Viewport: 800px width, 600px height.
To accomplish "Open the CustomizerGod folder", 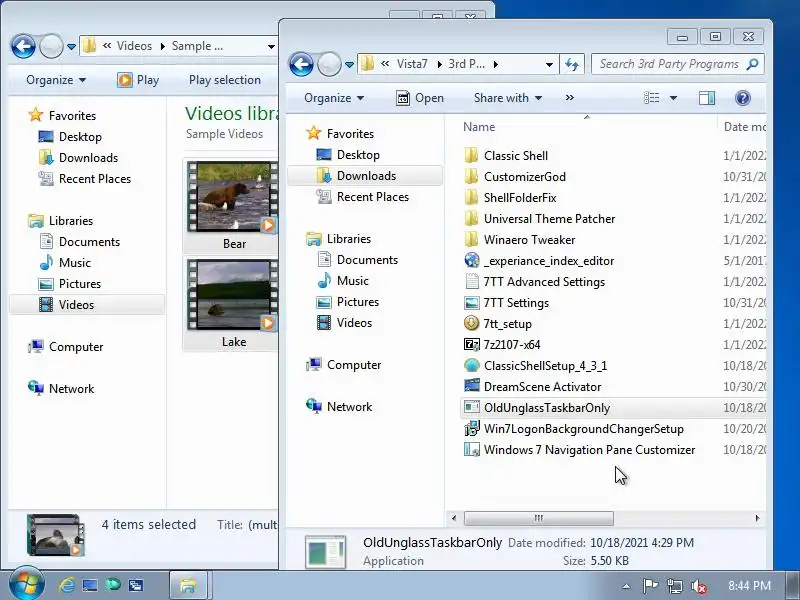I will (524, 177).
